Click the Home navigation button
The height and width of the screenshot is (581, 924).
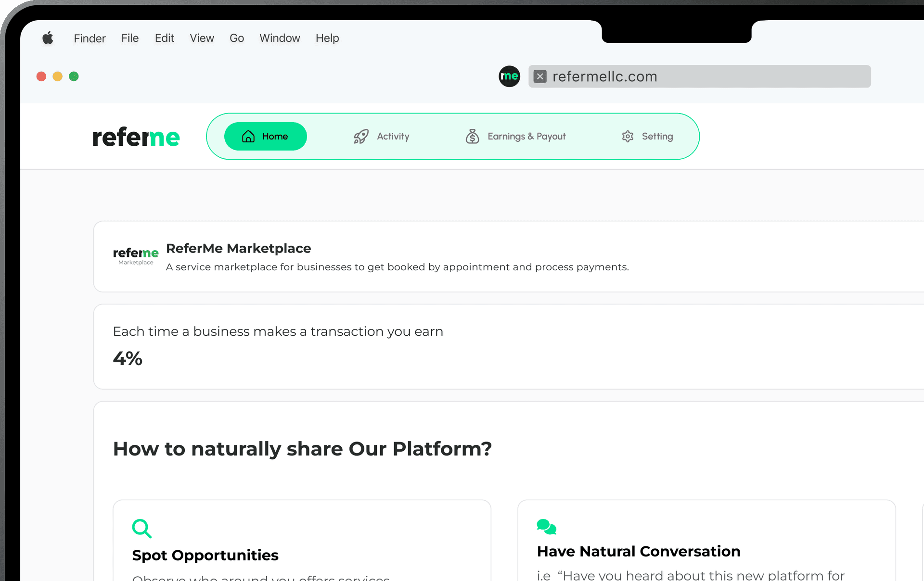(265, 136)
